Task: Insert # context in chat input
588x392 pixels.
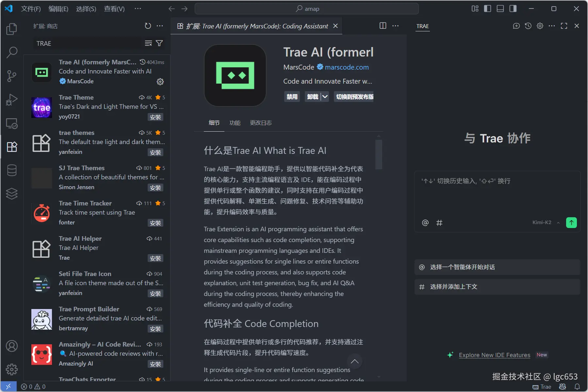Action: point(439,223)
